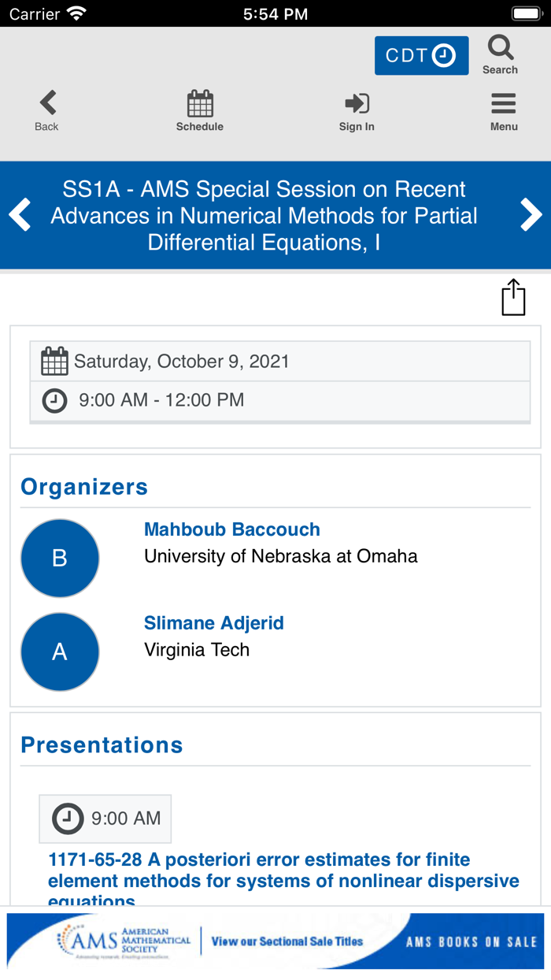Open the AMS Books on Sale banner
551x980 pixels.
(275, 941)
